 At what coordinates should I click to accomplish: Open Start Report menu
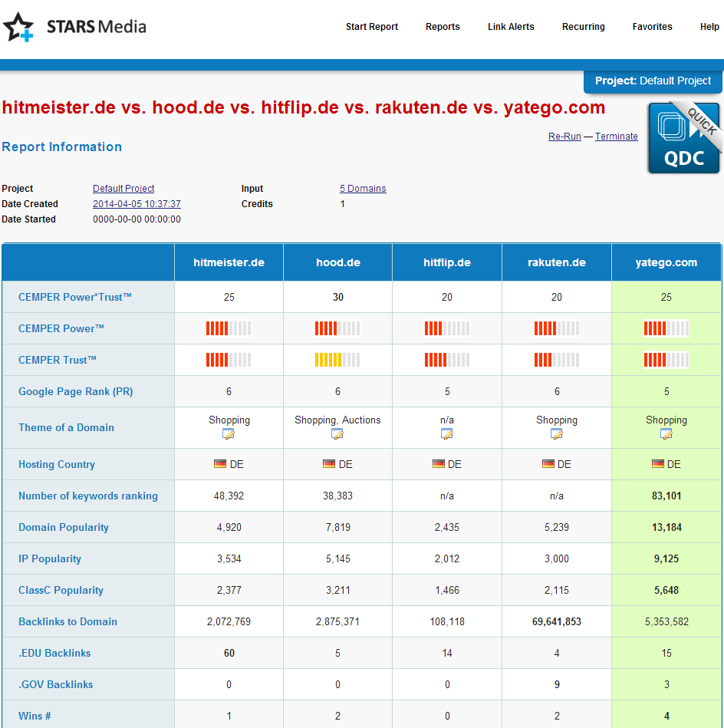(x=372, y=26)
